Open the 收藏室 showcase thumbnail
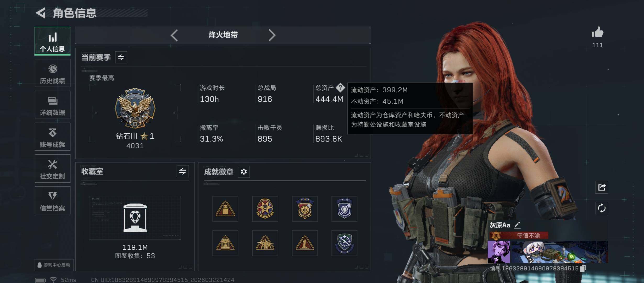644x283 pixels. (x=135, y=218)
